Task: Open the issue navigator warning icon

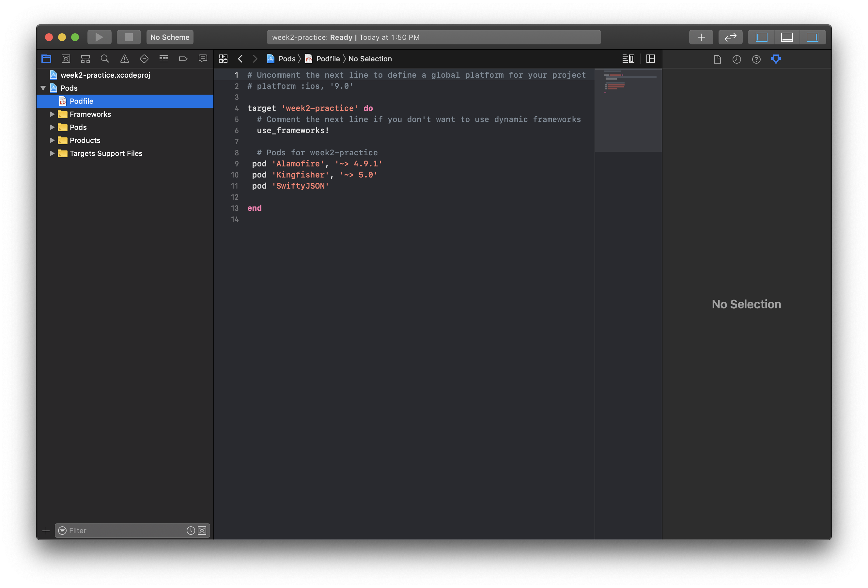Action: tap(124, 59)
